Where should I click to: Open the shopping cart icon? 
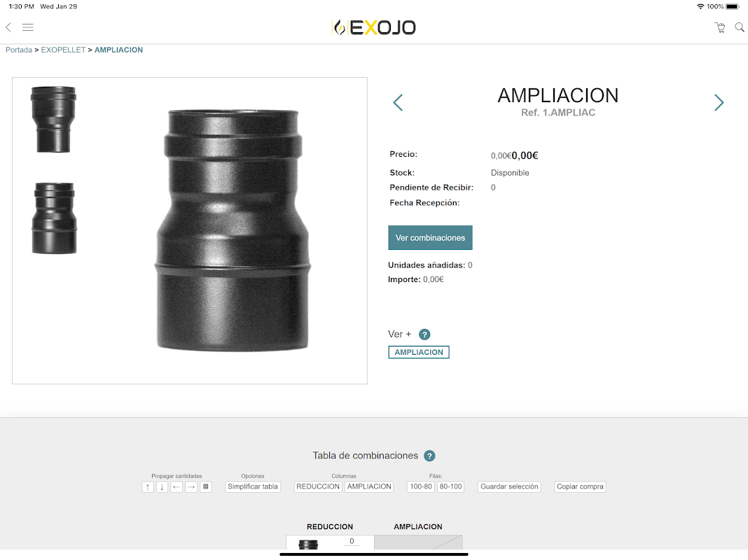pyautogui.click(x=720, y=27)
